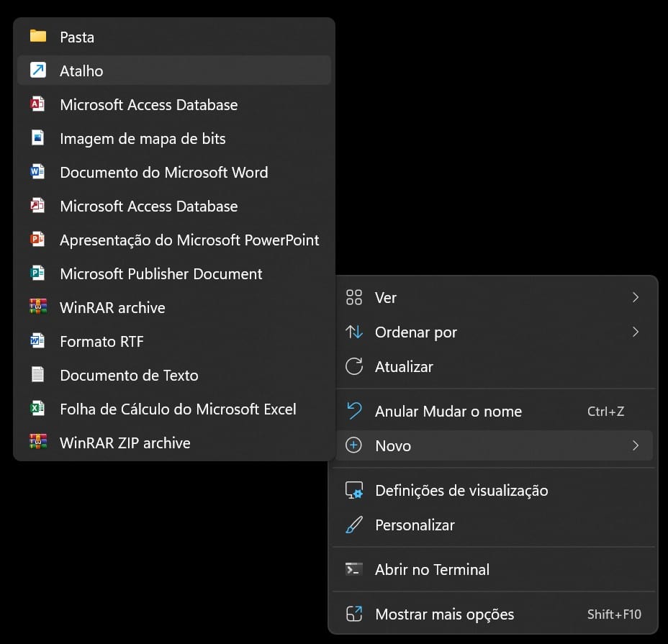Image resolution: width=668 pixels, height=644 pixels.
Task: Click the Word icon for Documento do Microsoft Word
Action: (37, 173)
